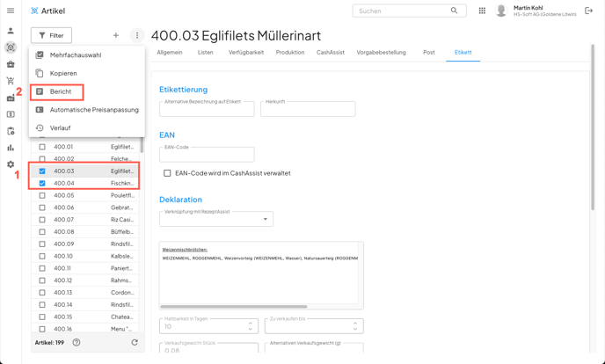Click the article list vertical scrollbar
Screen dimensions: 605x364
point(142,145)
